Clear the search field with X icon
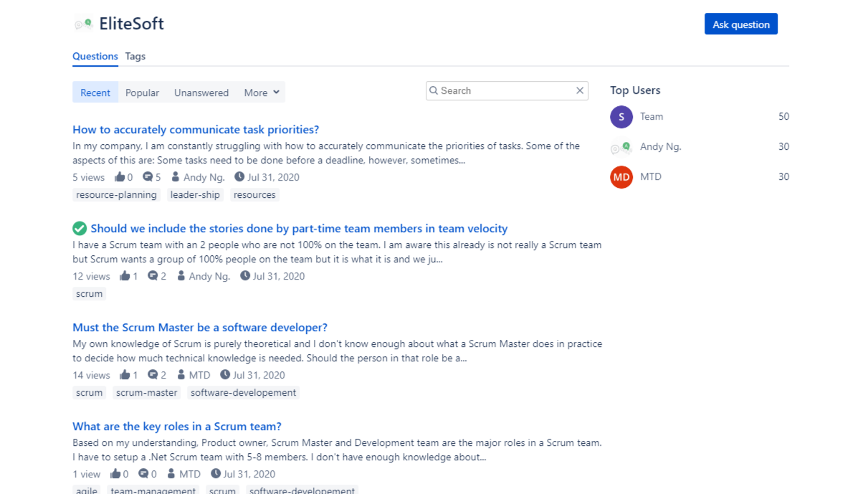 tap(580, 91)
